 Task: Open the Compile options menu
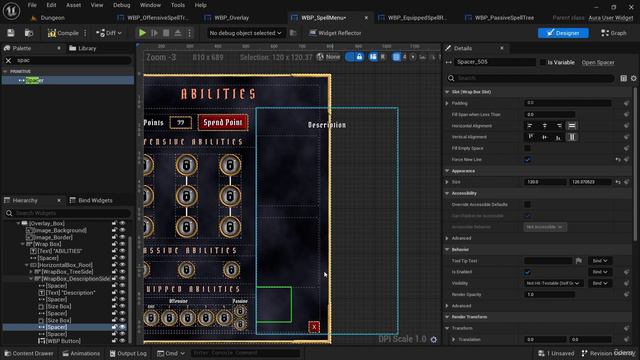(x=85, y=33)
